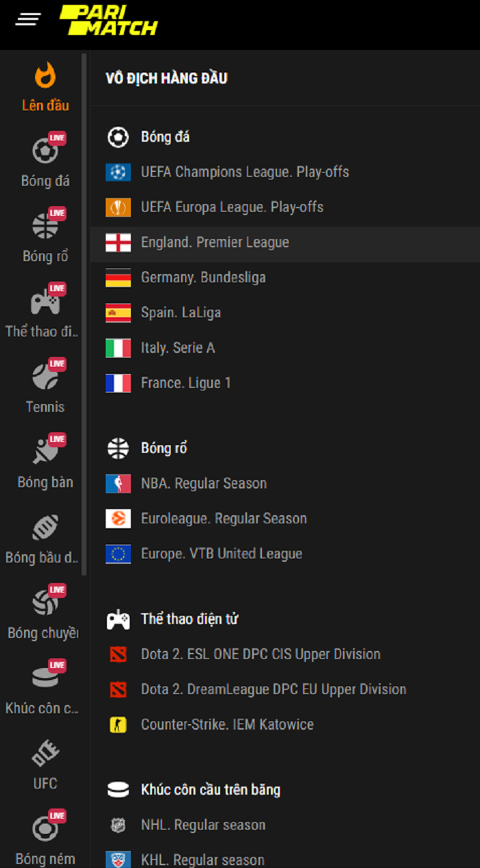
Task: Open Counter-Strike IEM Katowice
Action: [227, 725]
